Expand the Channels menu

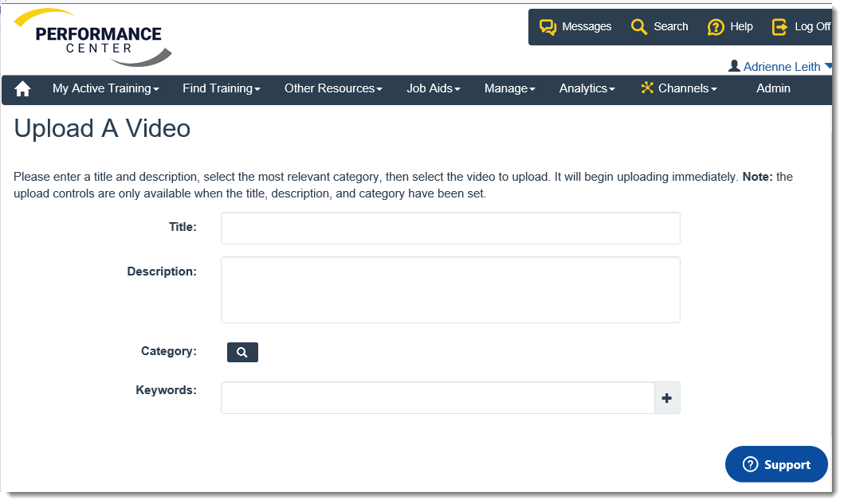[679, 88]
